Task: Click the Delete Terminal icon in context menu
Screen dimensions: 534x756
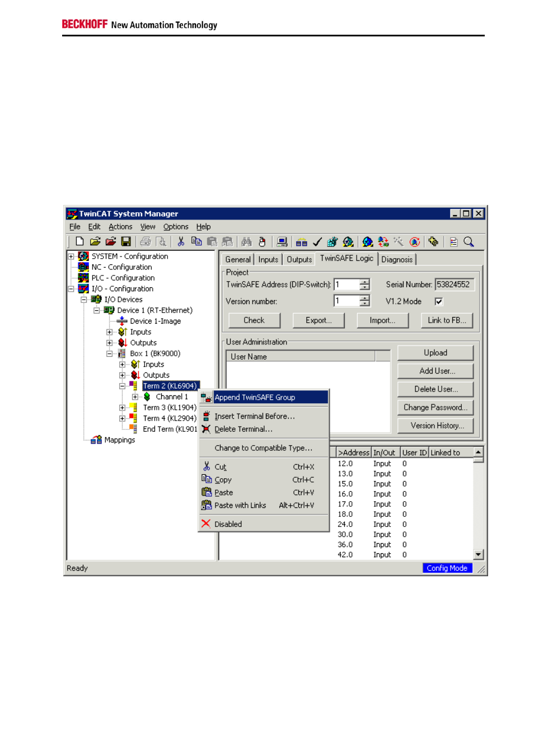Action: click(x=206, y=429)
